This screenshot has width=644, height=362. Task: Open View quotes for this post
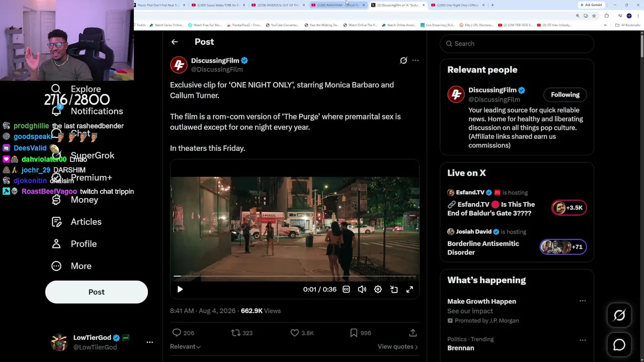click(397, 346)
